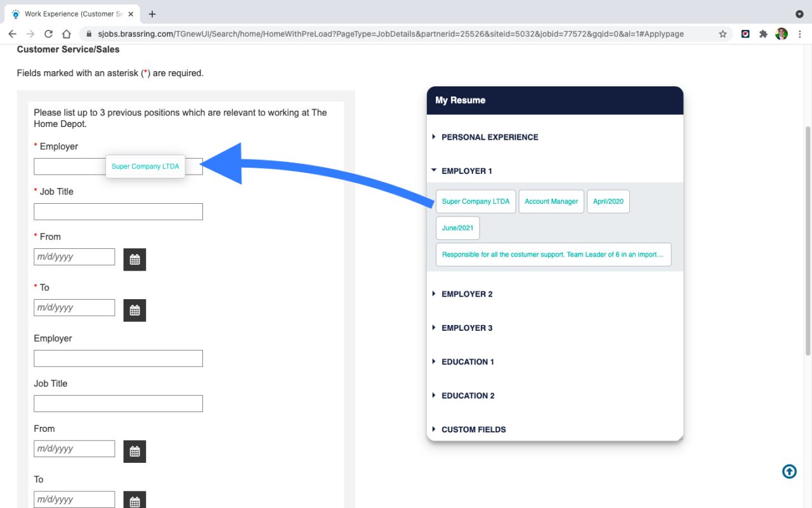Open a new browser tab
The height and width of the screenshot is (508, 812).
point(152,14)
